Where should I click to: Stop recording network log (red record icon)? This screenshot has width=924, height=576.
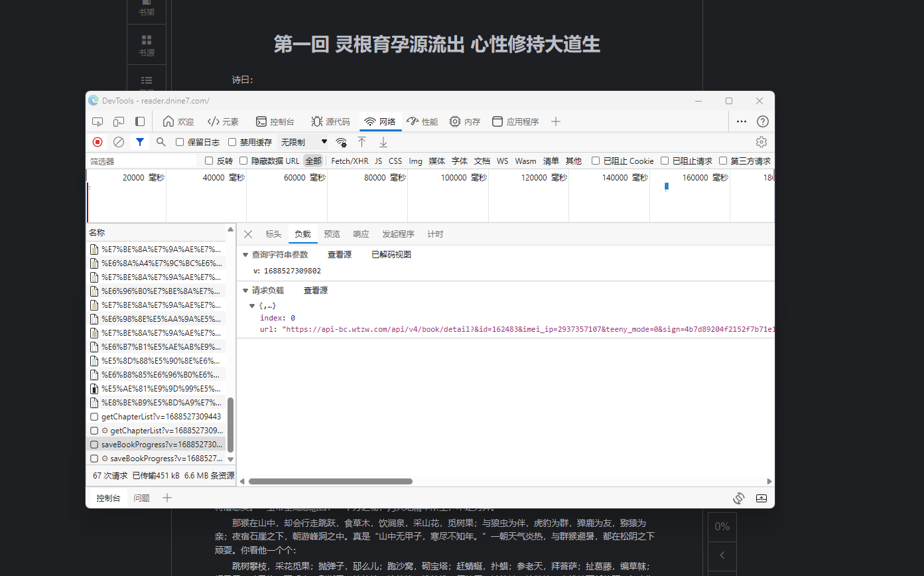pos(98,141)
